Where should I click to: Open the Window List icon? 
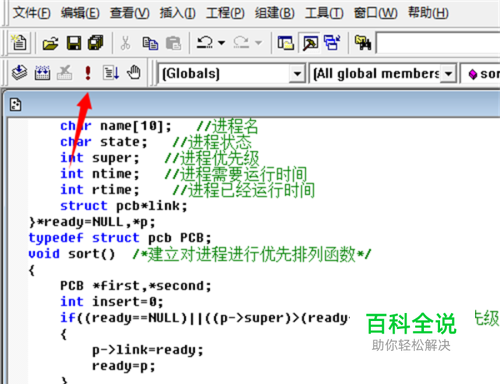pyautogui.click(x=332, y=43)
